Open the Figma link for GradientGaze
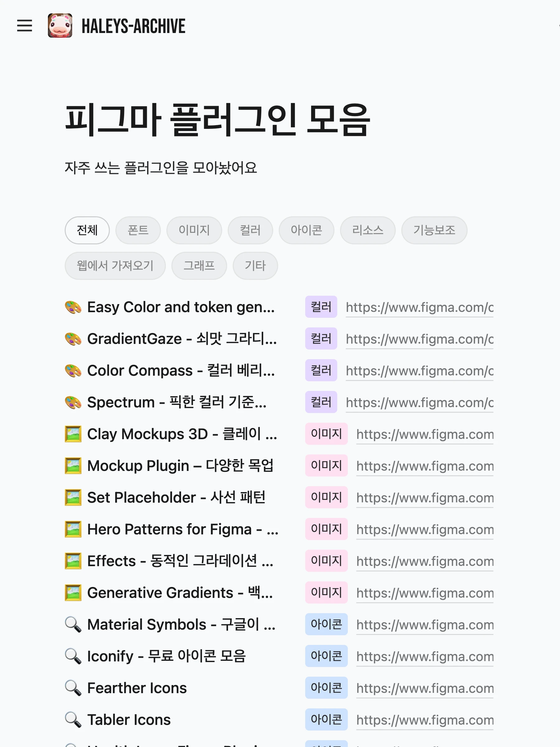The height and width of the screenshot is (747, 560). [x=419, y=339]
